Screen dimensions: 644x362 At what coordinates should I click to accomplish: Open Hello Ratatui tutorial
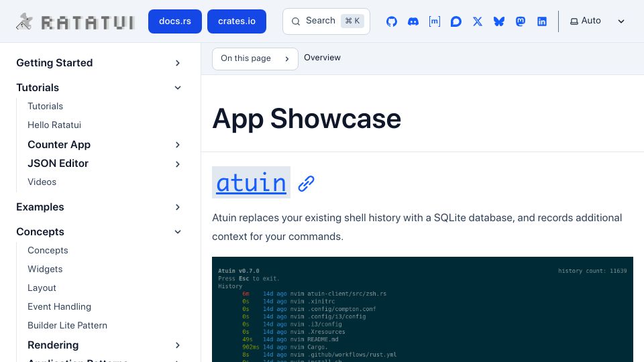pos(54,125)
